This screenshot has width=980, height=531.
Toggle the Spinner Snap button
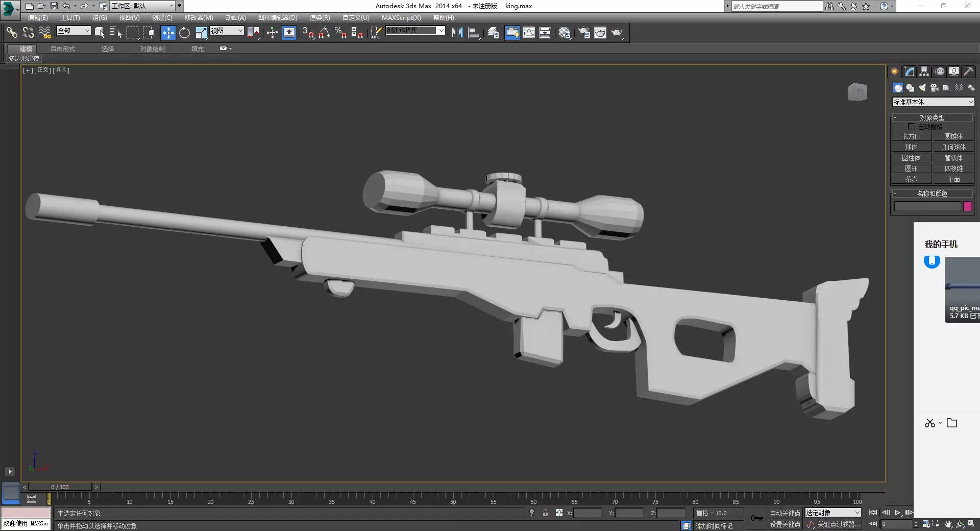click(357, 33)
